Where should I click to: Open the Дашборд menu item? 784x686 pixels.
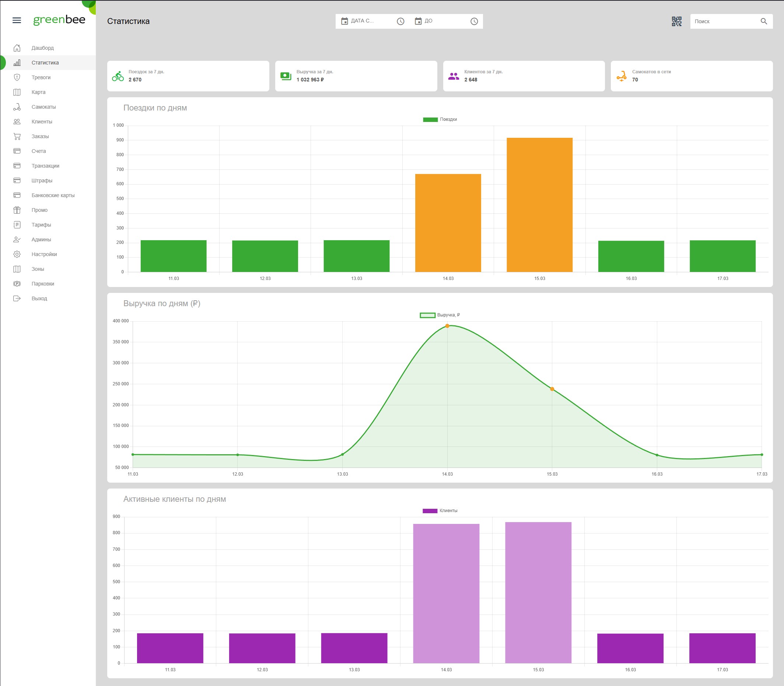[42, 48]
